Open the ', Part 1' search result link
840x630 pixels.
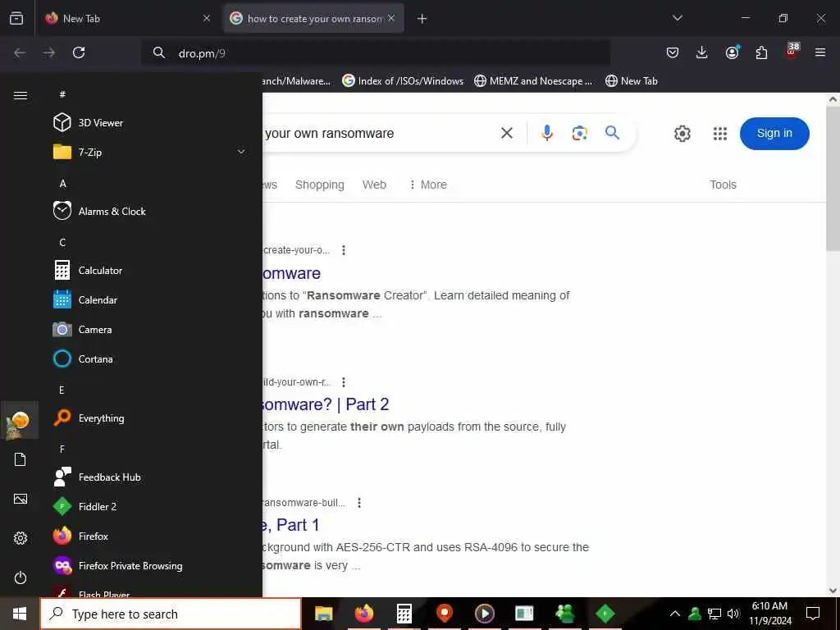point(291,525)
